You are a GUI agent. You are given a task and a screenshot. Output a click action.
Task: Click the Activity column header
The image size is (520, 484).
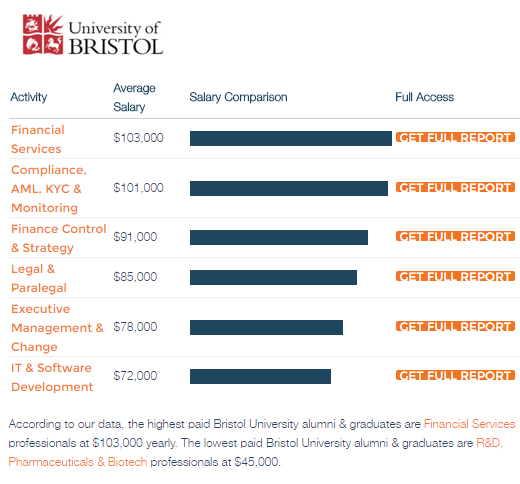29,97
